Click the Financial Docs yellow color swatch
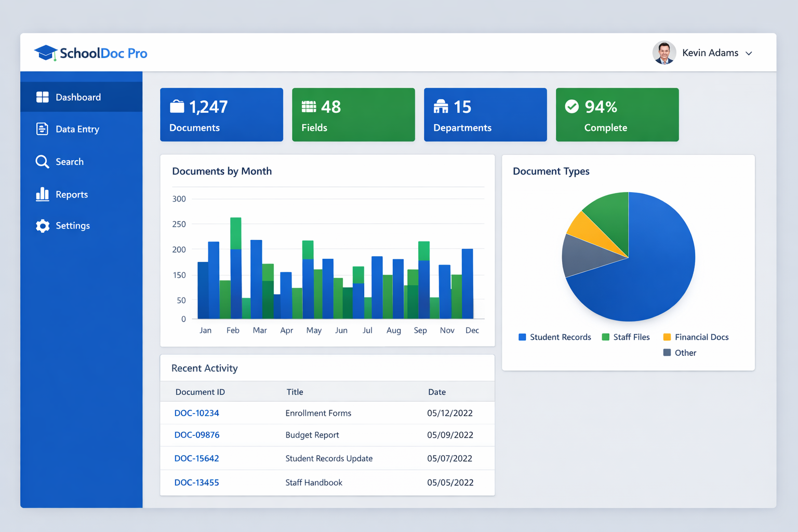The image size is (798, 532). [667, 337]
